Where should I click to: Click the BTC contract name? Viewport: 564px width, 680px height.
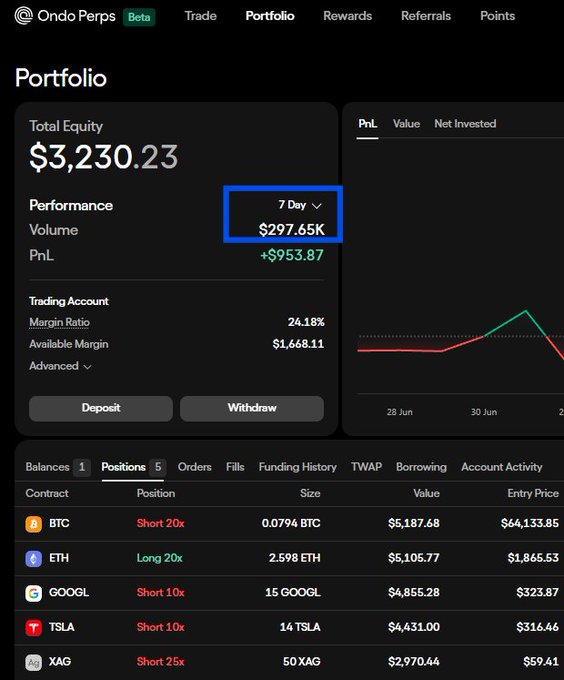[x=59, y=523]
